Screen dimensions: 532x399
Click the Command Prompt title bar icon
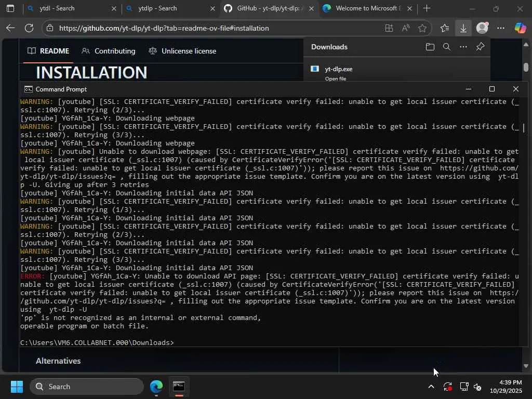coord(29,89)
